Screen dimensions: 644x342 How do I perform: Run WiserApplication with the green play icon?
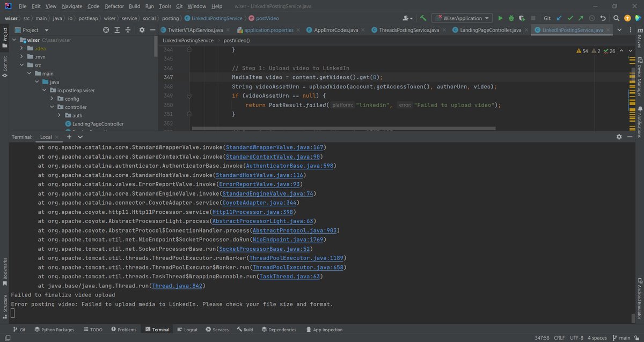500,18
